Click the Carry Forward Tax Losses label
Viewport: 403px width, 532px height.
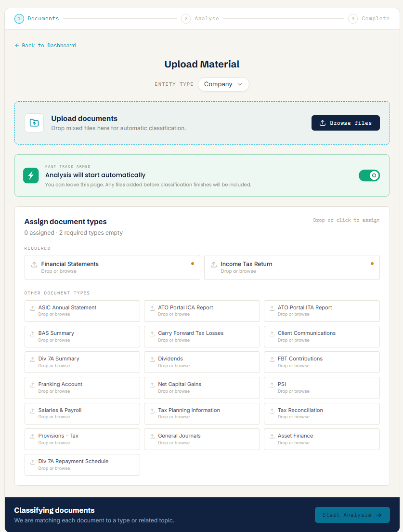click(x=191, y=333)
